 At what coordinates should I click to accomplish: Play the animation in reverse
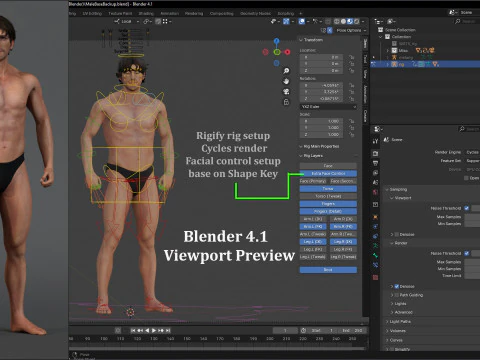click(147, 330)
